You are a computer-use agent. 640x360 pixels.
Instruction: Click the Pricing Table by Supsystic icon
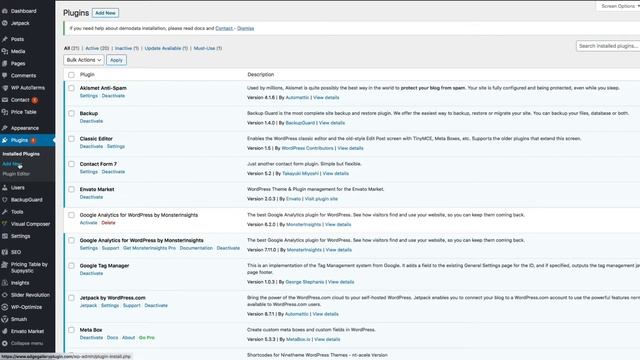click(x=5, y=265)
